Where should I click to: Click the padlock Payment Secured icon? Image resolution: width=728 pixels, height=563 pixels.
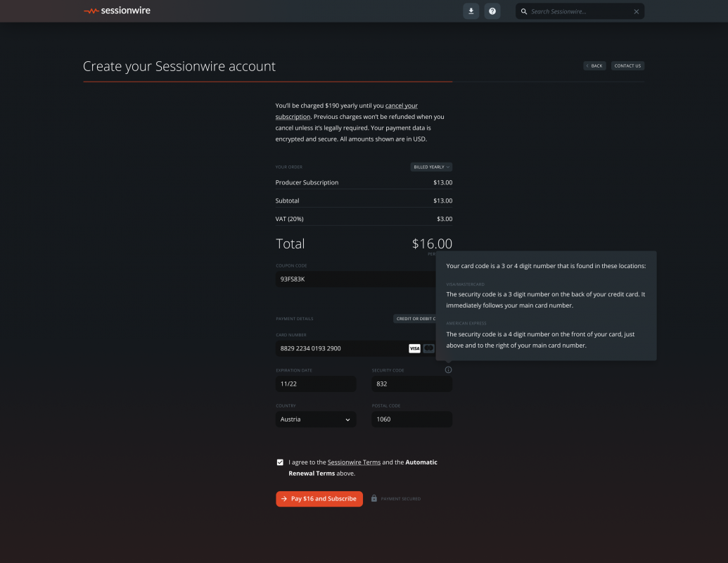pyautogui.click(x=374, y=498)
